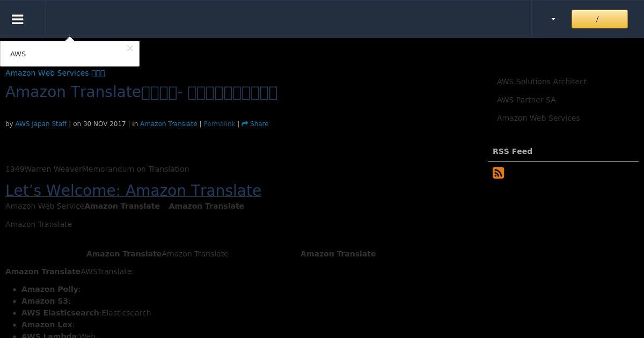The width and height of the screenshot is (644, 338).
Task: Click AWS text in the popover
Action: (x=18, y=54)
